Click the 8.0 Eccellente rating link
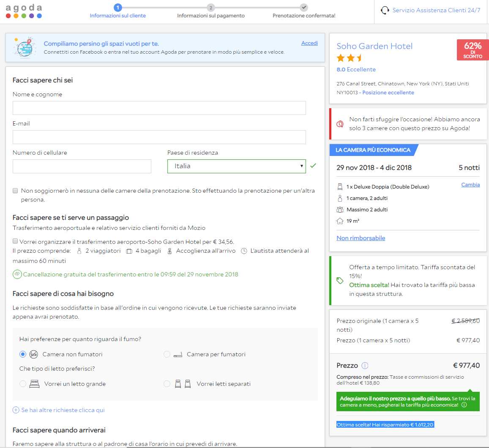 point(356,69)
